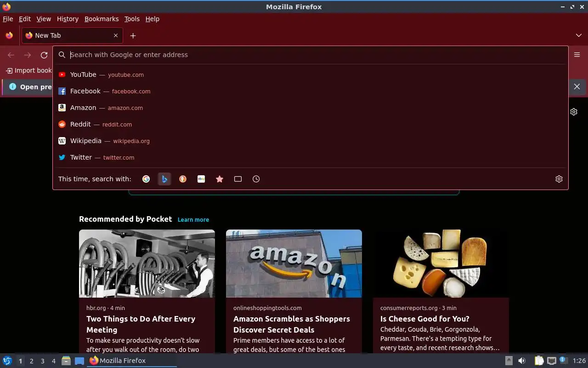Switch to workspace 3 in taskbar

coord(43,361)
